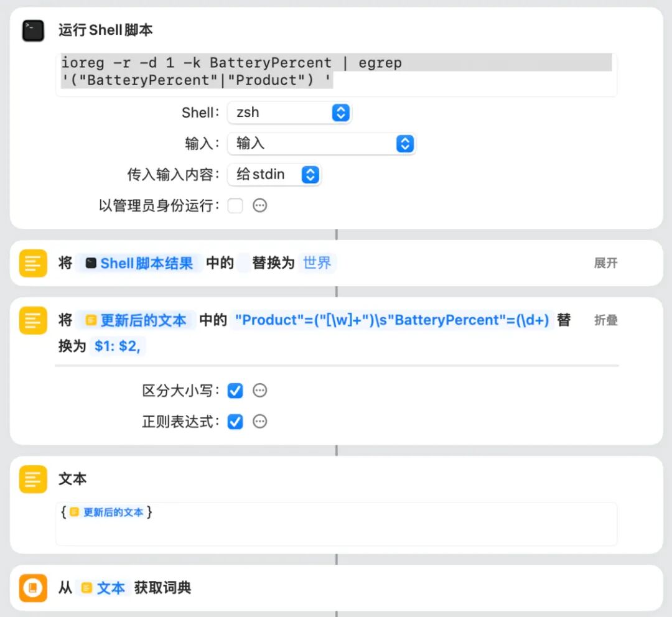Click the 运行 Shell 脚本 action title
Viewport: 672px width, 617px height.
click(105, 30)
